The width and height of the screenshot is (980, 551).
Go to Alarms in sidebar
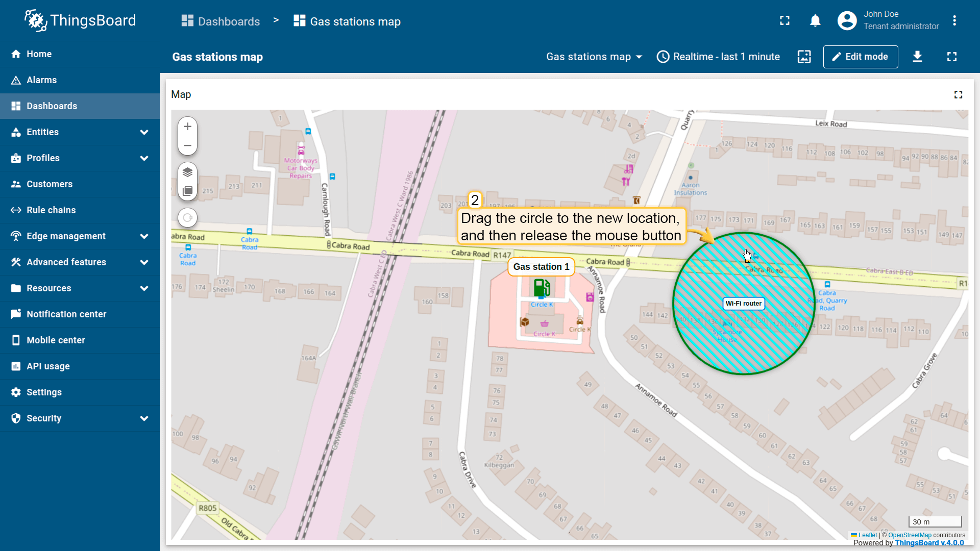click(42, 80)
